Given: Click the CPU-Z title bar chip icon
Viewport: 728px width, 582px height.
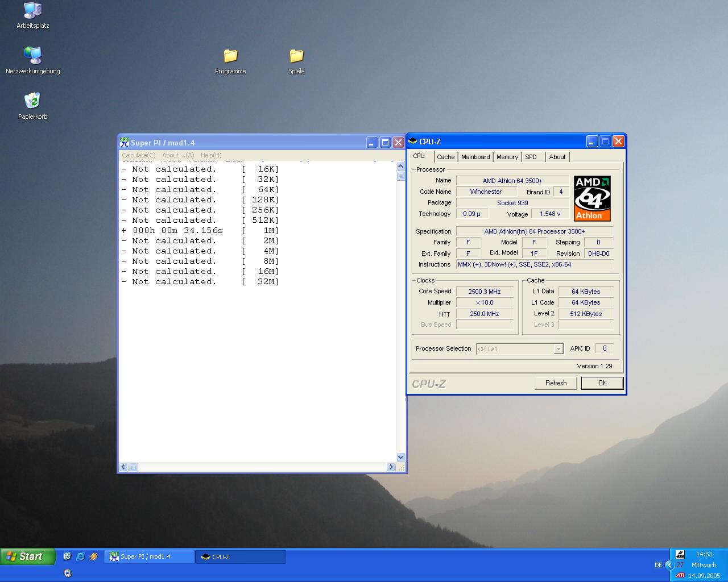Looking at the screenshot, I should point(413,141).
